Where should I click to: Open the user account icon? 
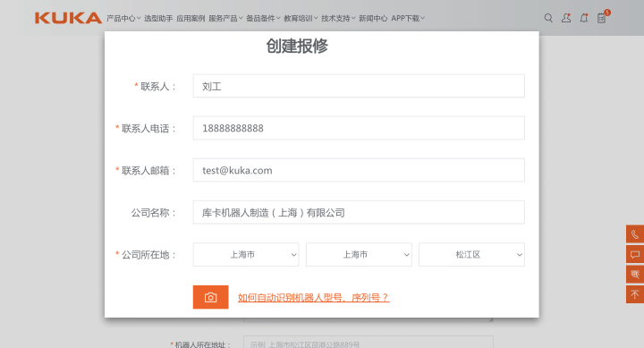coord(566,18)
